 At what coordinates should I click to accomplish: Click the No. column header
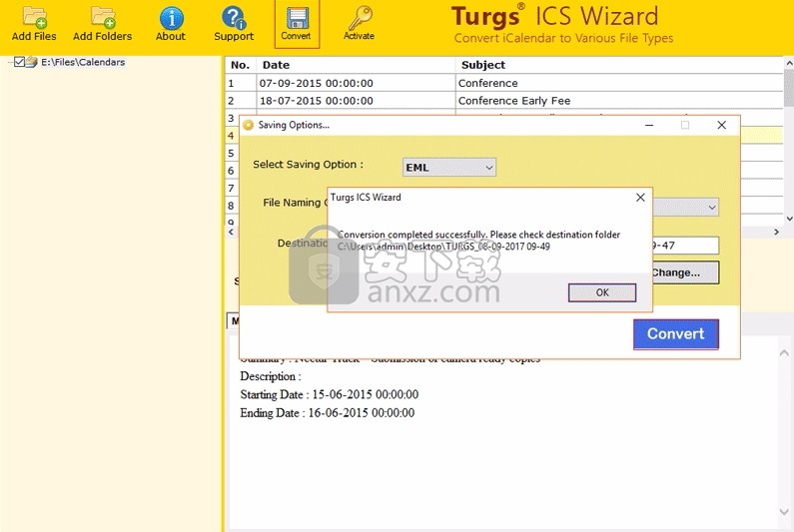(x=241, y=65)
